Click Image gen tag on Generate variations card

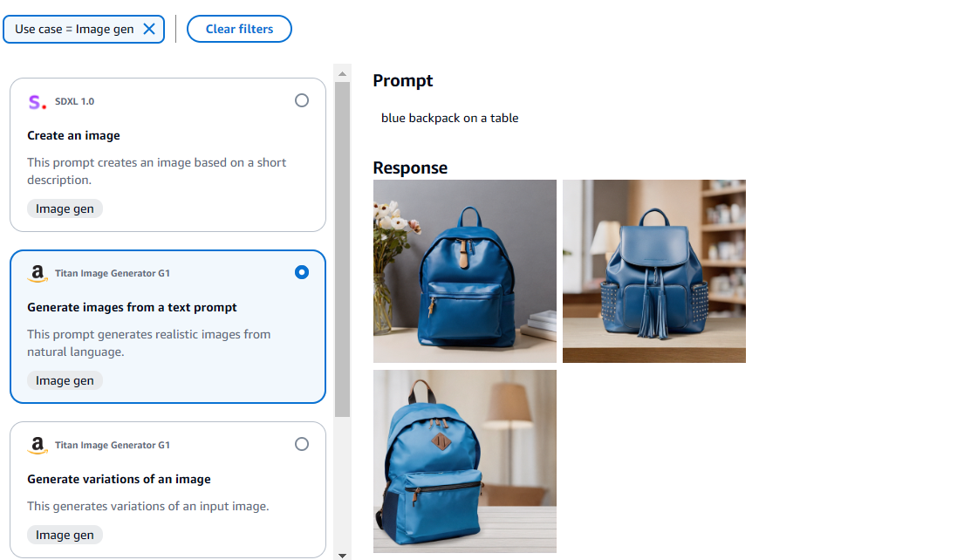tap(65, 535)
